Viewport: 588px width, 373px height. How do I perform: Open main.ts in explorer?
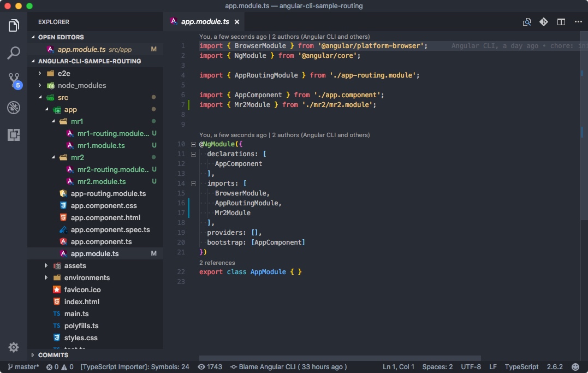point(95,313)
